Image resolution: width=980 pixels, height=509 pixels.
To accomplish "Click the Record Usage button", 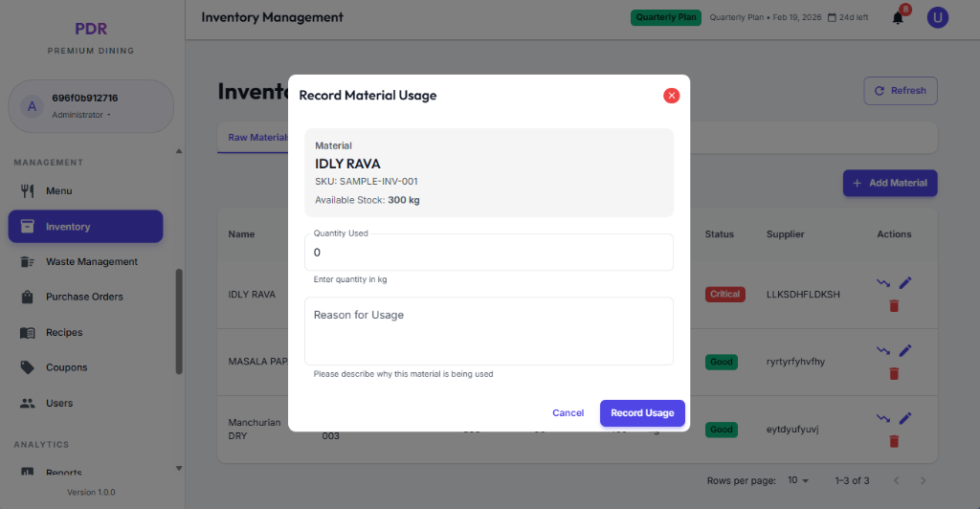I will click(x=642, y=413).
